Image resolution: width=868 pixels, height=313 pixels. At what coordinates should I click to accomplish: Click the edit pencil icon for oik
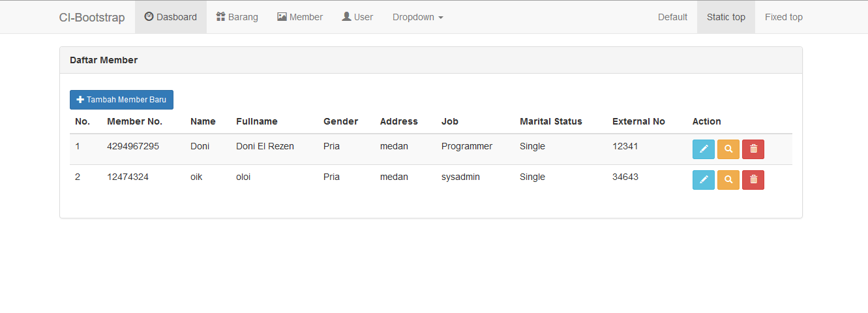point(703,180)
